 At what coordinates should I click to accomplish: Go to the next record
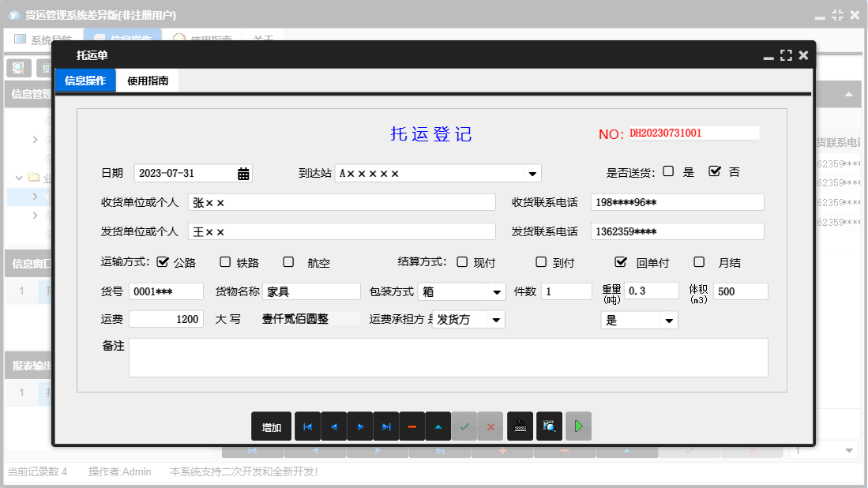[359, 426]
